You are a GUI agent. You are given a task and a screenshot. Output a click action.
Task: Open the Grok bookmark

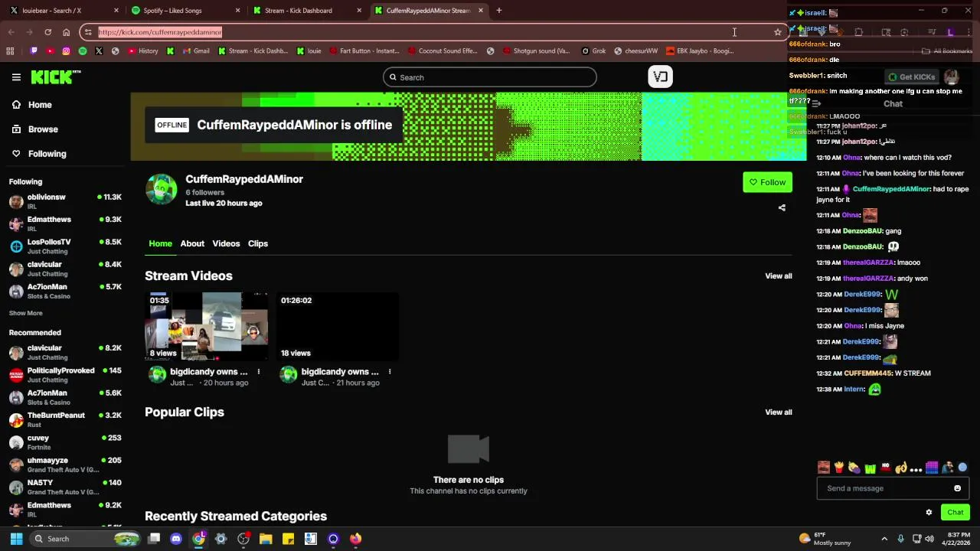(x=593, y=51)
